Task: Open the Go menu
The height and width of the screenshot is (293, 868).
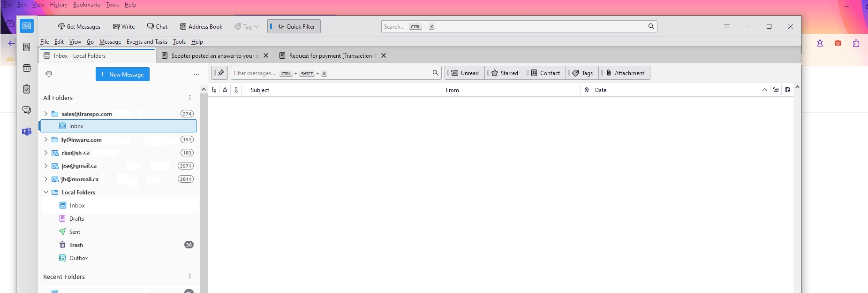Action: point(90,42)
